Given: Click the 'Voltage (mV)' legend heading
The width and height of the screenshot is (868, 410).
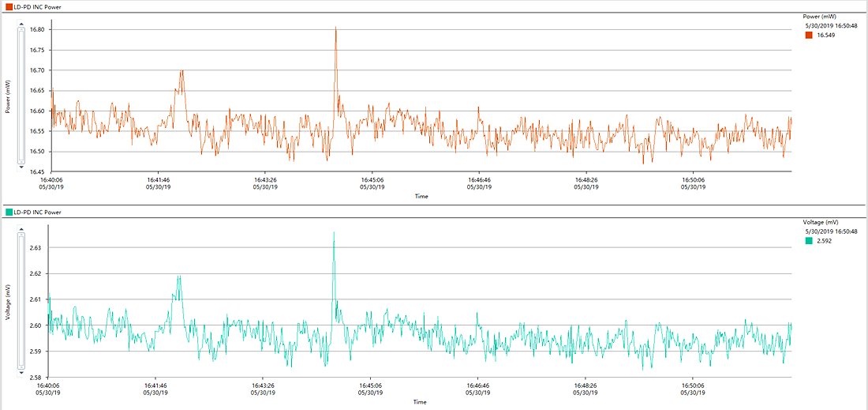Looking at the screenshot, I should 821,222.
